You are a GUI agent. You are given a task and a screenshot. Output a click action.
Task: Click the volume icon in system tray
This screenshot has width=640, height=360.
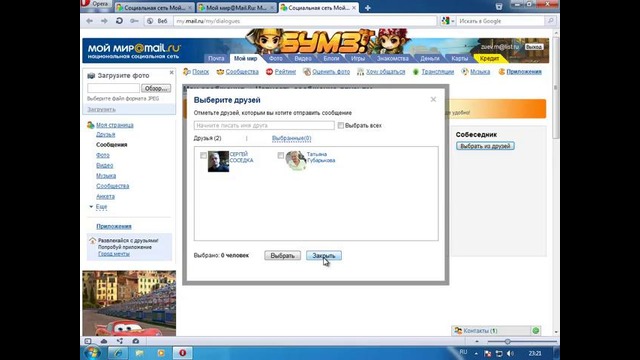[510, 353]
